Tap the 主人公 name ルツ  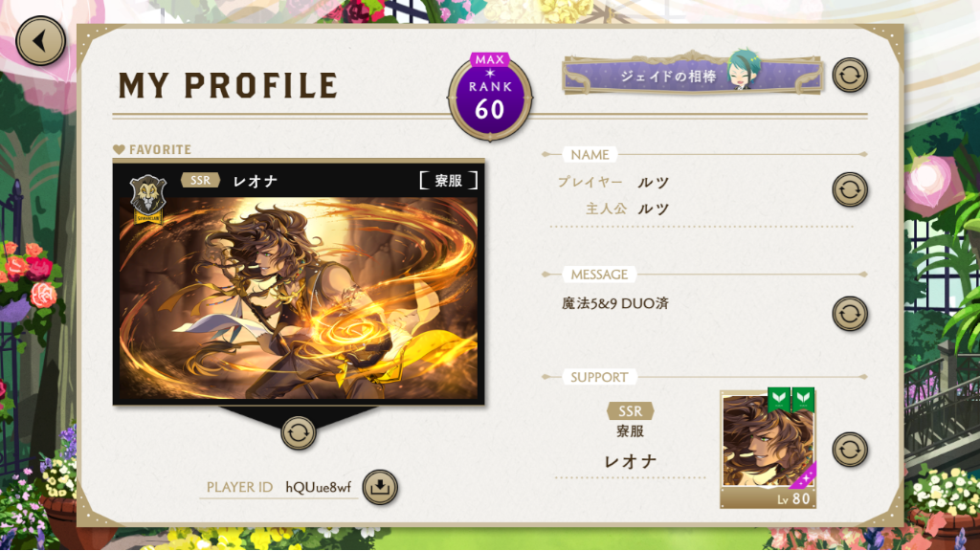(x=653, y=209)
